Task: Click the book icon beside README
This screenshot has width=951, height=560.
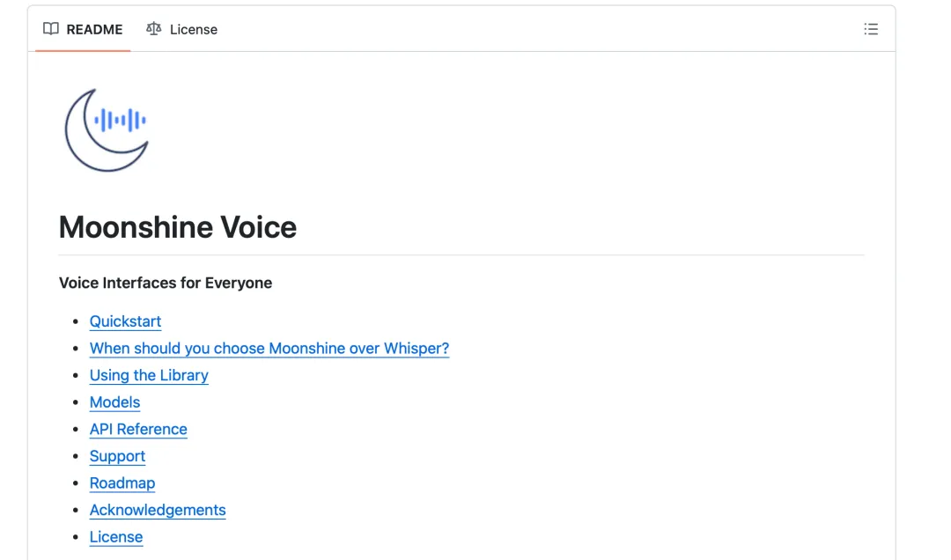Action: pos(51,29)
